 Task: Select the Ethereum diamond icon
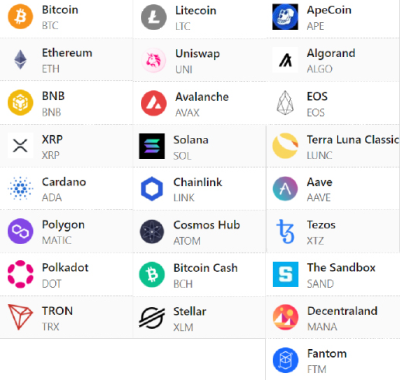20,60
